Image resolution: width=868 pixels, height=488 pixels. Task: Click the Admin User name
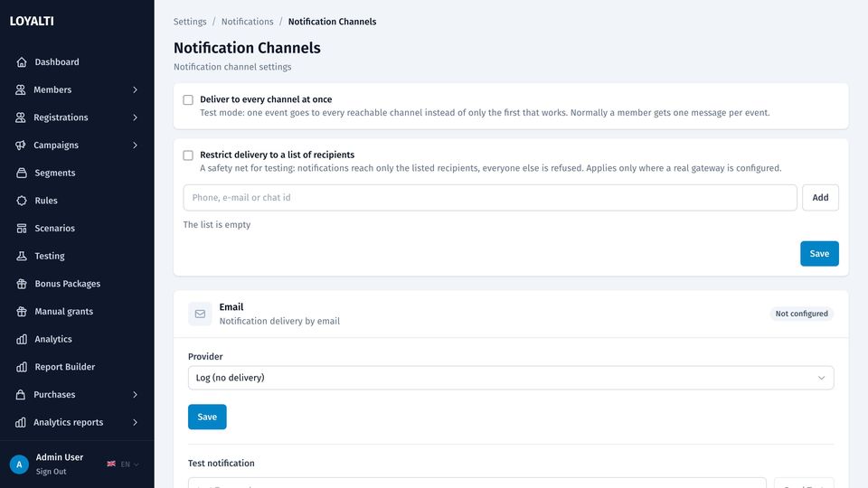pos(60,457)
